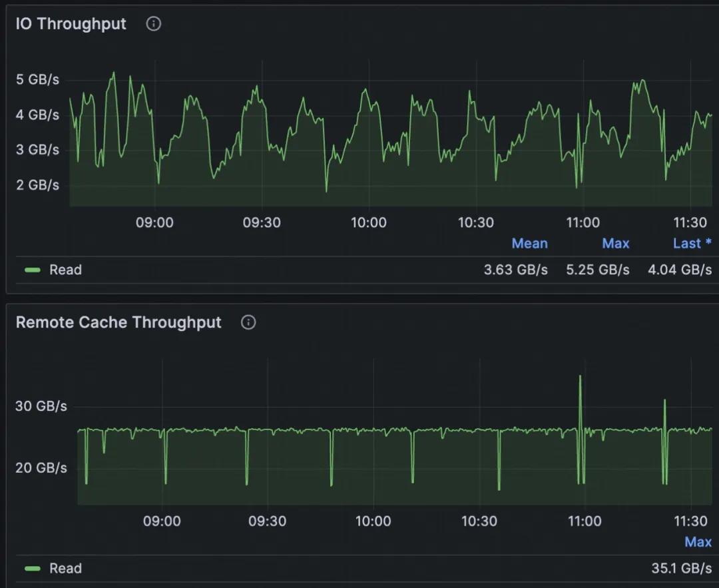This screenshot has height=588, width=719.
Task: Click the 3.63 GB/s mean value
Action: pos(515,270)
